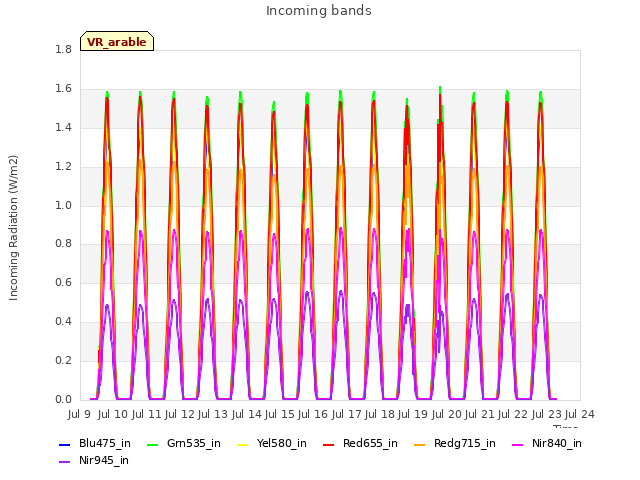This screenshot has height=480, width=640.
Task: Click the 0.4 y-axis tick label
Action: click(x=63, y=321)
